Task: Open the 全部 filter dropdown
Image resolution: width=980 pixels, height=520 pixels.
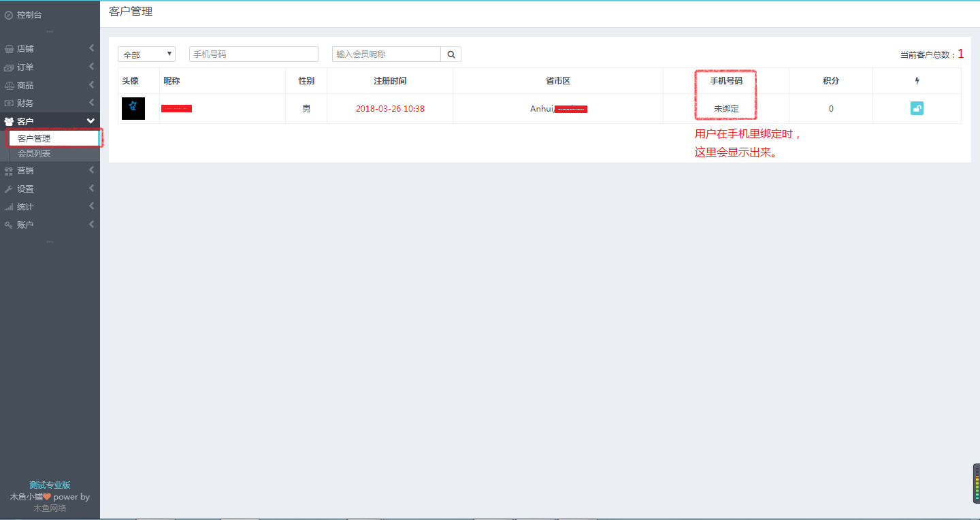Action: pyautogui.click(x=146, y=54)
